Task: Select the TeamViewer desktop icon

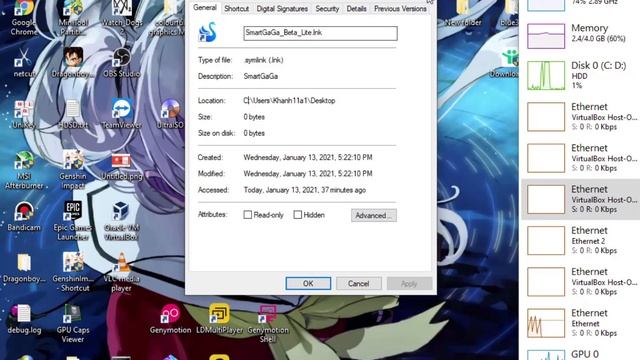Action: pos(122,114)
